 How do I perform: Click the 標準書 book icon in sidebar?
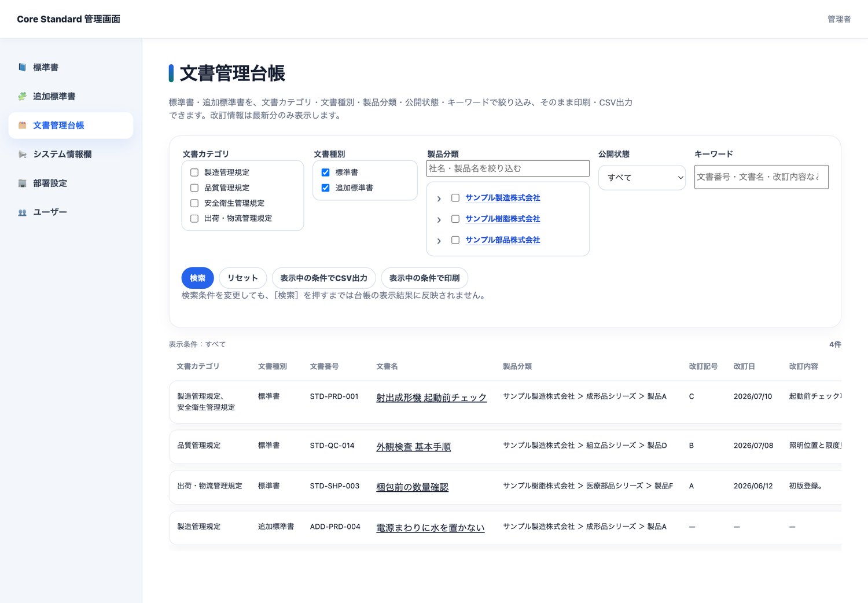pos(22,68)
